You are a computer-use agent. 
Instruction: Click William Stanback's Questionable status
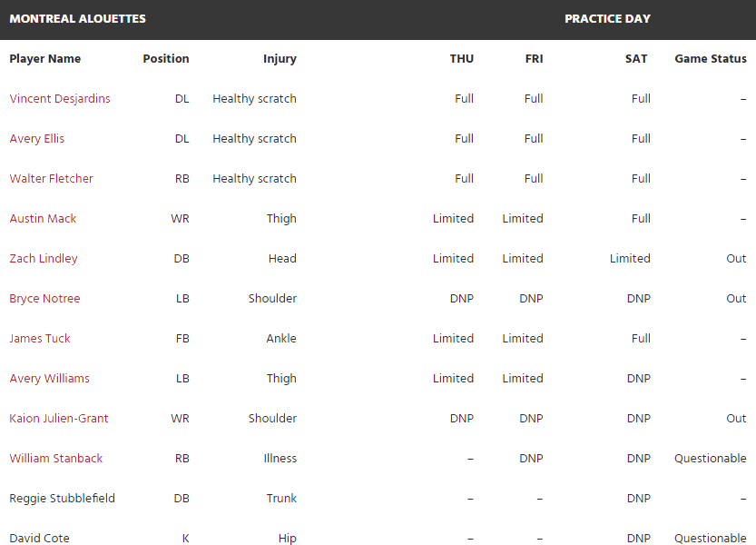[x=711, y=458]
